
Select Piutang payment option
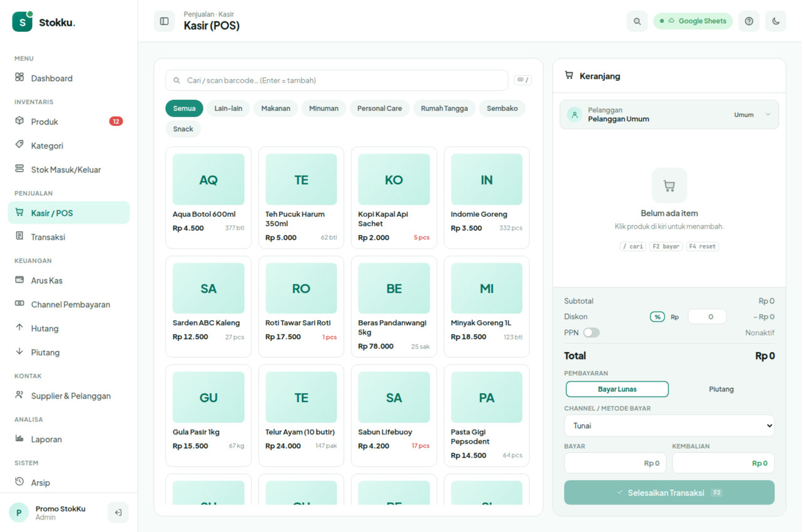pos(721,389)
